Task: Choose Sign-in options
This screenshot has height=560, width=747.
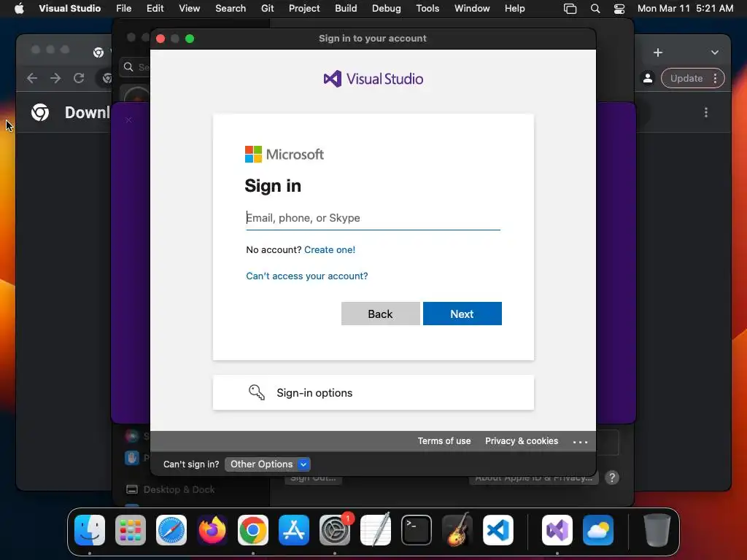Action: pyautogui.click(x=373, y=392)
